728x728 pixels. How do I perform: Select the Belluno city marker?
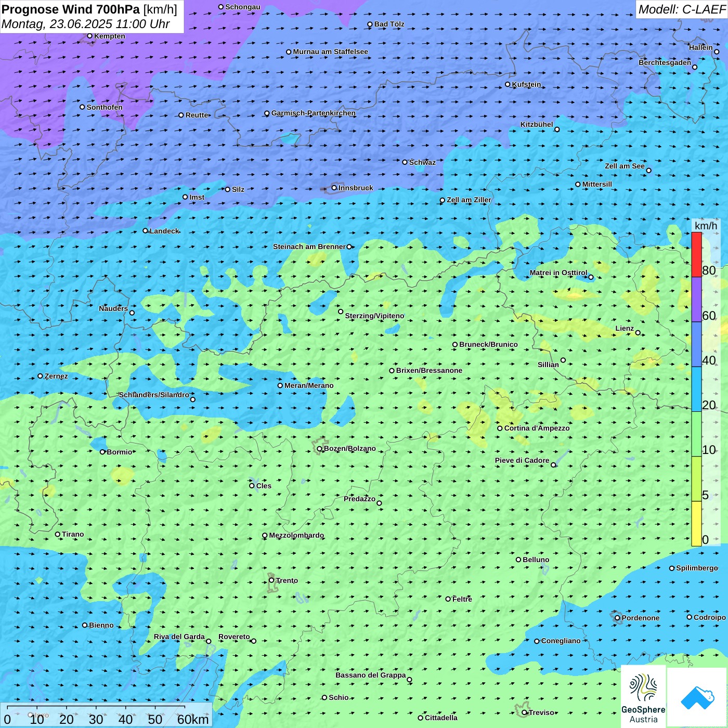point(518,560)
